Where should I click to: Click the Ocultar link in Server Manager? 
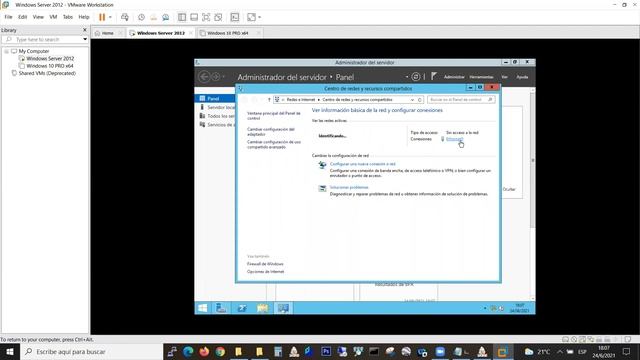509,189
